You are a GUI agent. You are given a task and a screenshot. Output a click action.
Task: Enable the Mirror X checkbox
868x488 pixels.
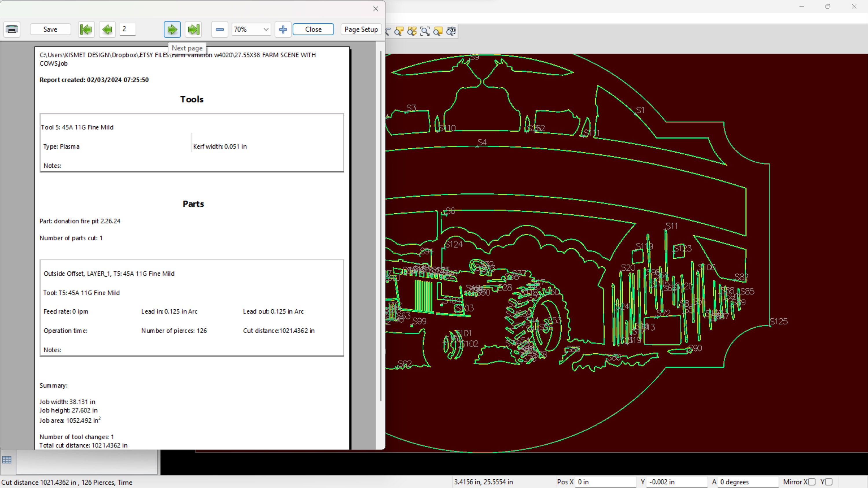(x=812, y=482)
